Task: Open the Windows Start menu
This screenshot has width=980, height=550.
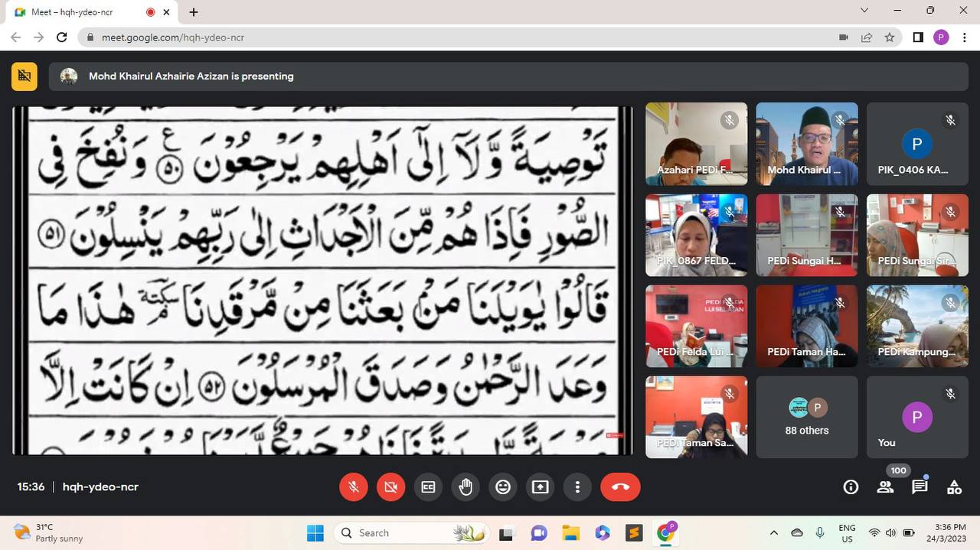Action: (315, 533)
